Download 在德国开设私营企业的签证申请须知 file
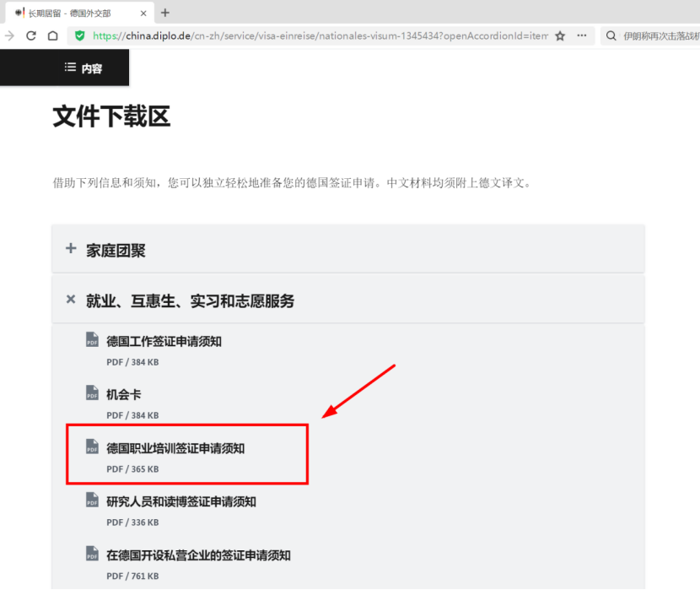Screen dimensions: 700x590 pos(198,555)
